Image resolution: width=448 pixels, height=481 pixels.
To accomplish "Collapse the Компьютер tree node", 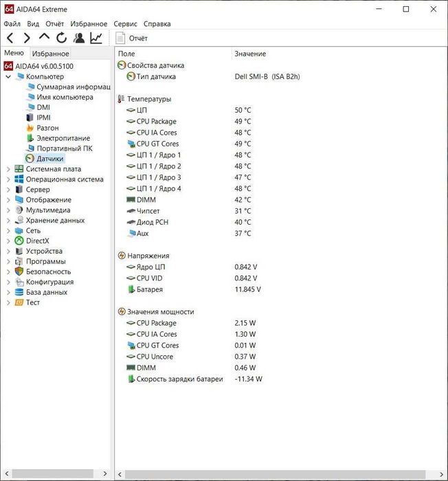I will [8, 77].
